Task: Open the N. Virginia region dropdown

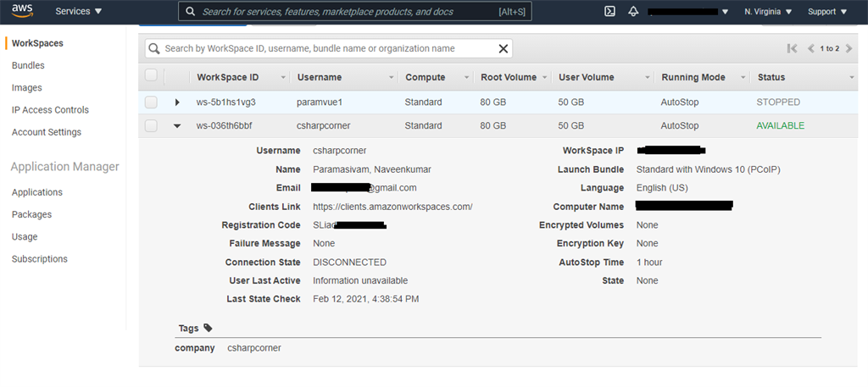Action: (768, 12)
